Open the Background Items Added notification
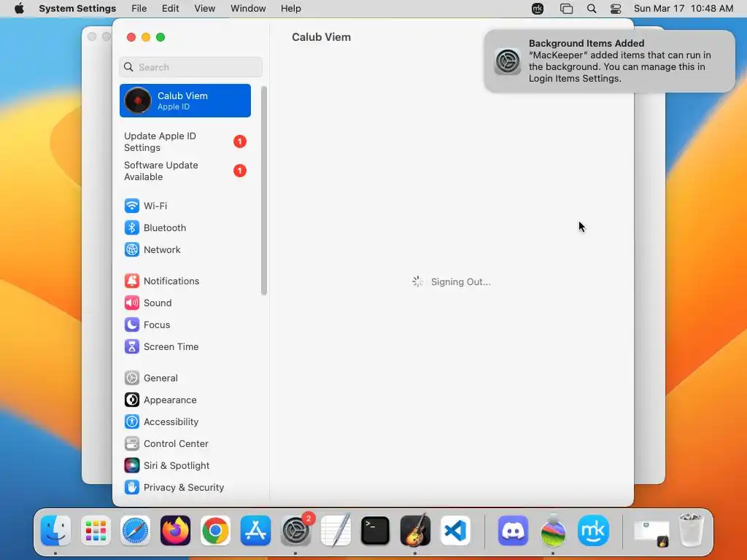747x560 pixels. (609, 61)
